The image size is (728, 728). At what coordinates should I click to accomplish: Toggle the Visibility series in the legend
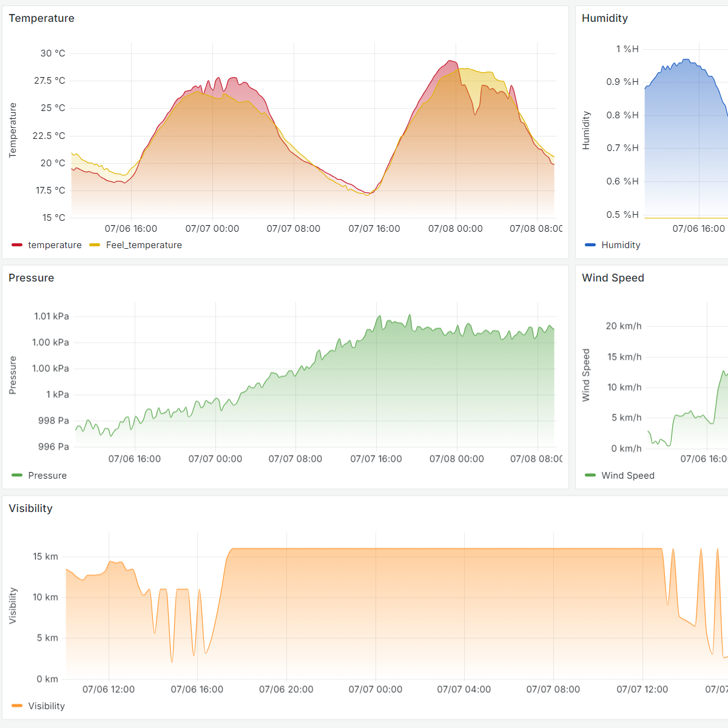click(47, 706)
